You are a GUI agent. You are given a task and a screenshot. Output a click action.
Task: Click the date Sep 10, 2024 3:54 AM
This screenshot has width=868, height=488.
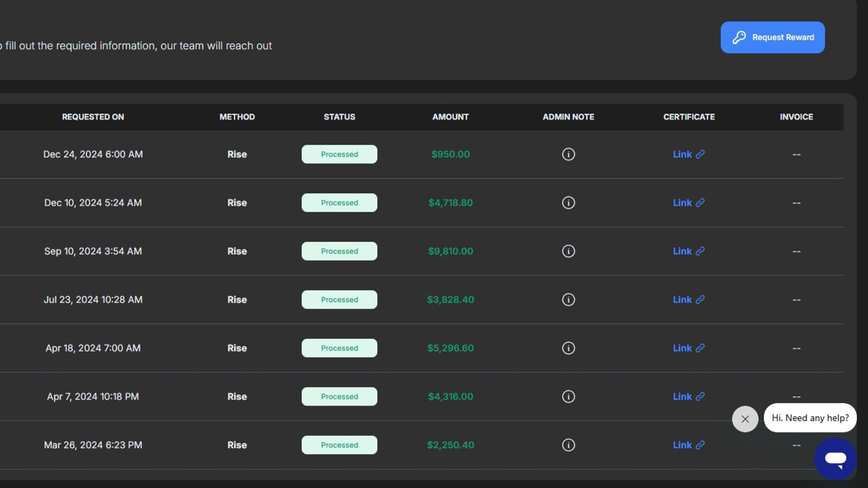[93, 251]
